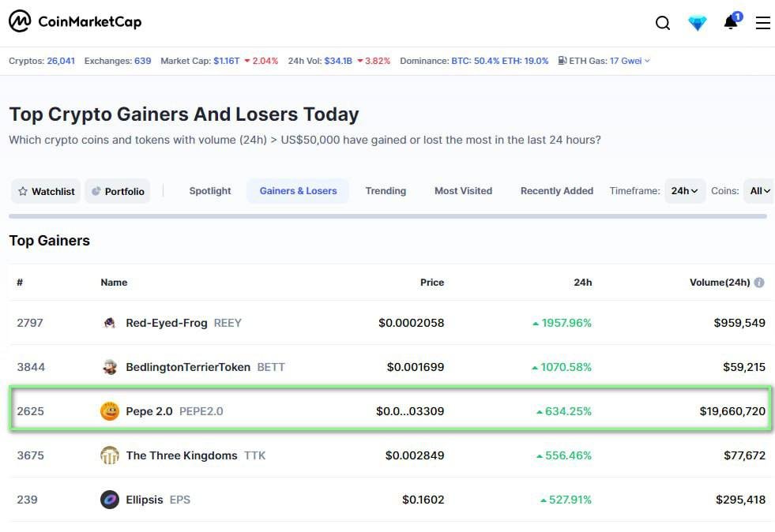Open the hamburger menu icon
This screenshot has height=532, width=775.
tap(762, 23)
